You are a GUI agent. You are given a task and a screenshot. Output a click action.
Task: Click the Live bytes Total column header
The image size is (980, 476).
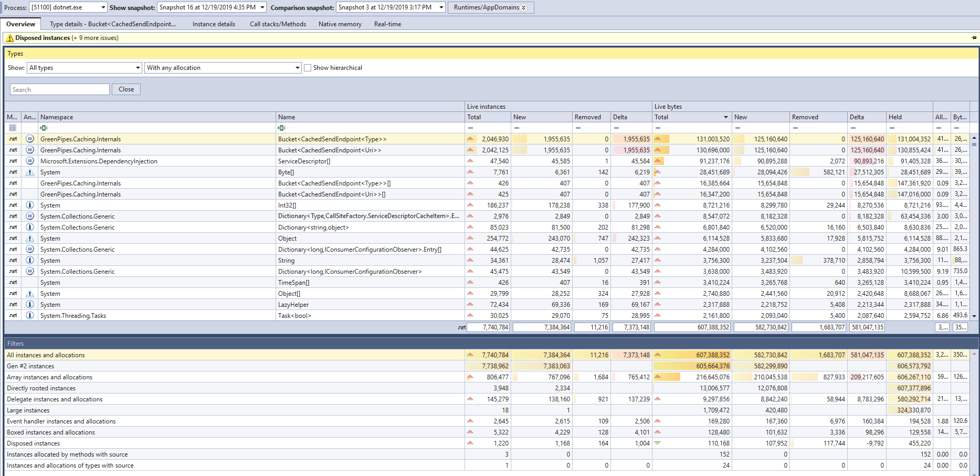692,117
